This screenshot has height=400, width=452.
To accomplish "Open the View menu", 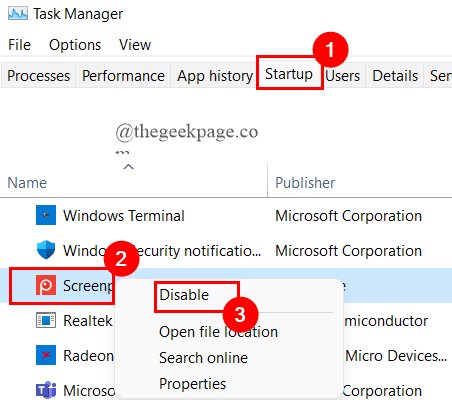I will pos(135,45).
